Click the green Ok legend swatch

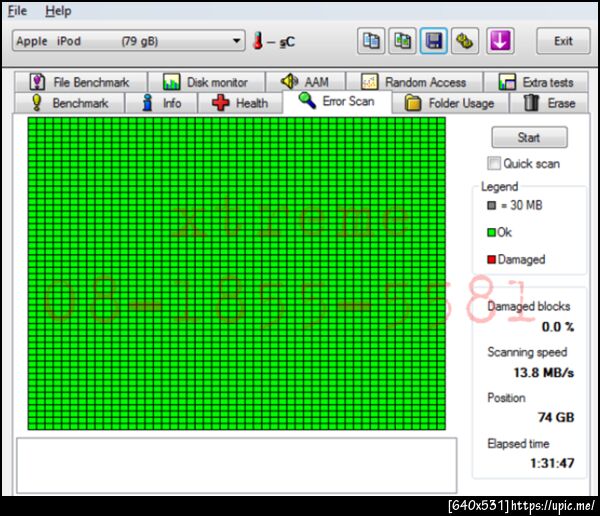491,232
